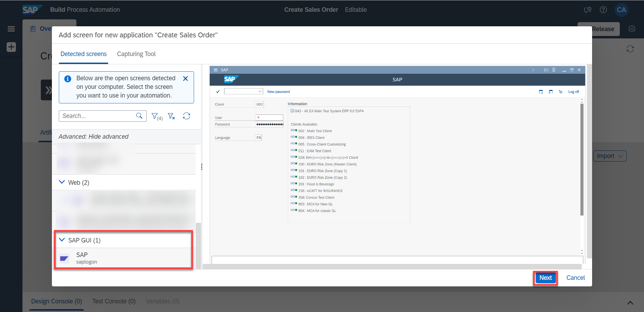Open the hamburger navigation menu

click(x=11, y=29)
